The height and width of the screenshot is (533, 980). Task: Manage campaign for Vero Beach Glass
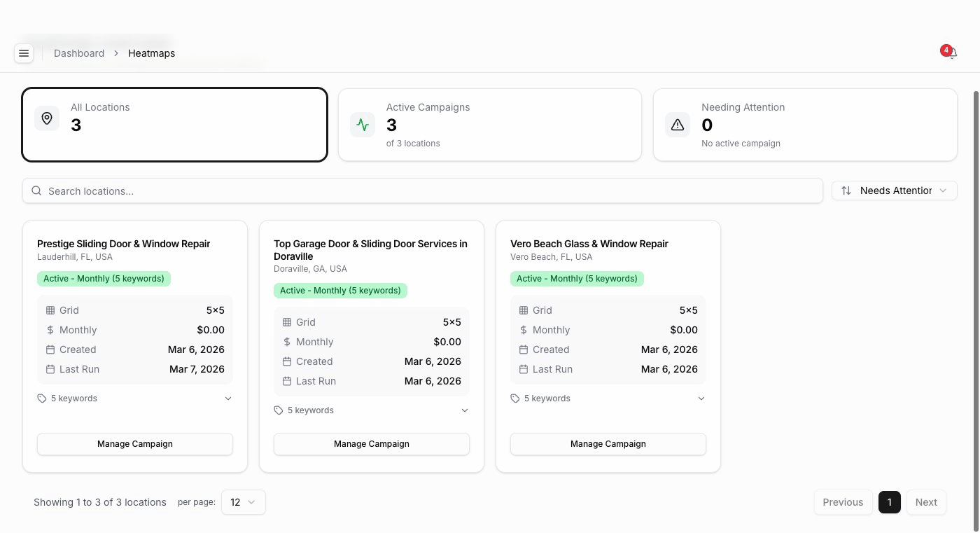click(608, 444)
